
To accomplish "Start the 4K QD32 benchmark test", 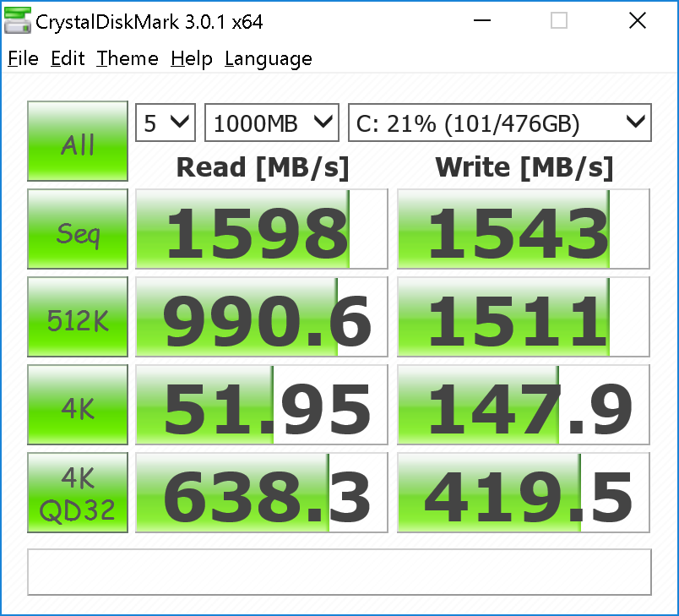I will click(x=78, y=493).
